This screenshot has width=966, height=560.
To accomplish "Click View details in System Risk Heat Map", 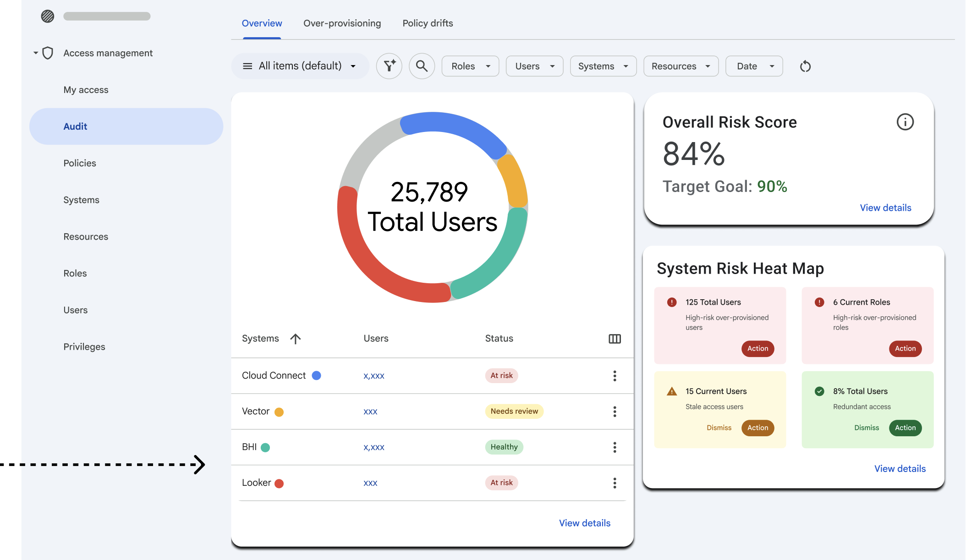I will point(900,468).
